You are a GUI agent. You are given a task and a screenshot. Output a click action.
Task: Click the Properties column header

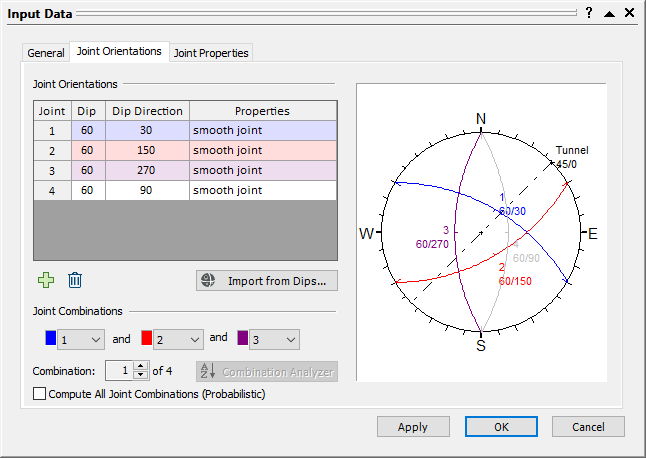pyautogui.click(x=263, y=111)
